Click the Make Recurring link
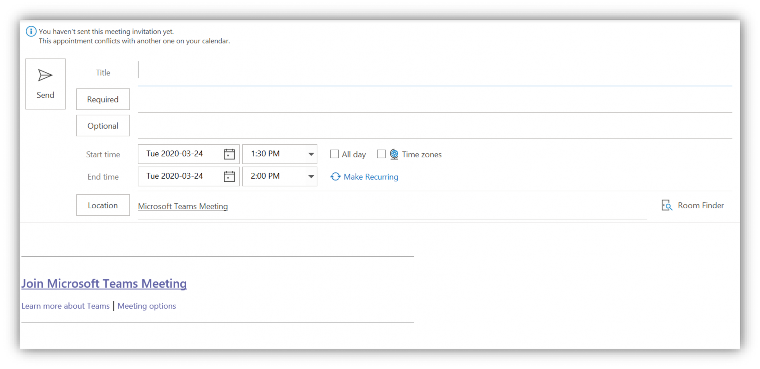 pyautogui.click(x=371, y=177)
